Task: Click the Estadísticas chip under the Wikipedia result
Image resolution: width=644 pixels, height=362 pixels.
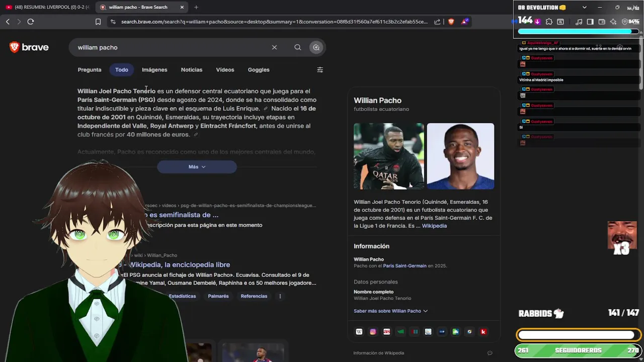Action: (x=182, y=296)
